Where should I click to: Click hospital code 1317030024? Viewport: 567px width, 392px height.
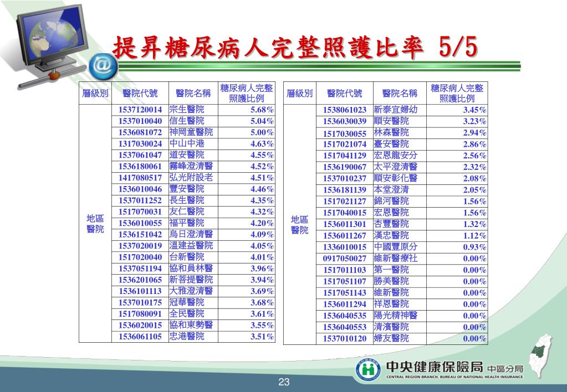140,144
